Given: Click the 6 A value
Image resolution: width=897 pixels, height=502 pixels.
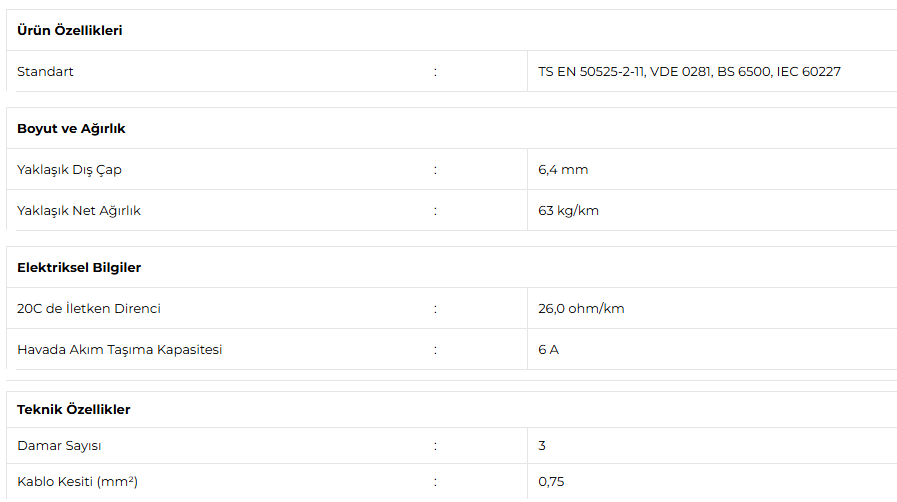Looking at the screenshot, I should click(548, 350).
